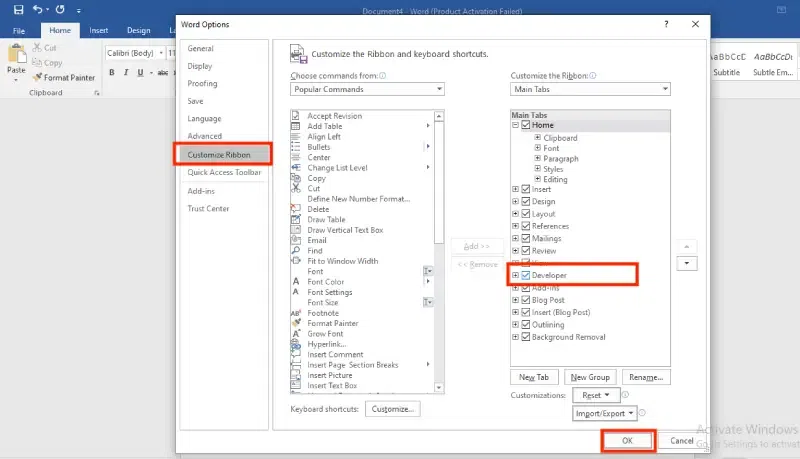Click Cancel in Word Options dialog

pyautogui.click(x=682, y=441)
